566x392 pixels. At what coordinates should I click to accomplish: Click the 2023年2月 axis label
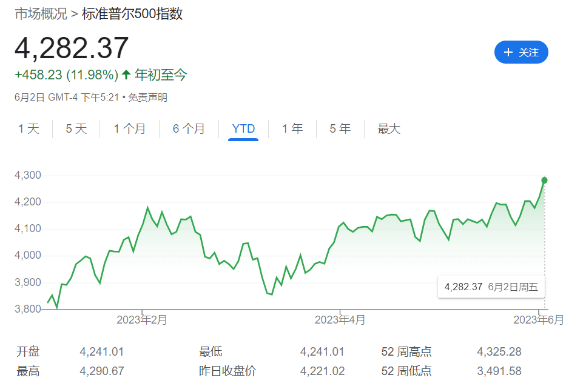pyautogui.click(x=142, y=320)
